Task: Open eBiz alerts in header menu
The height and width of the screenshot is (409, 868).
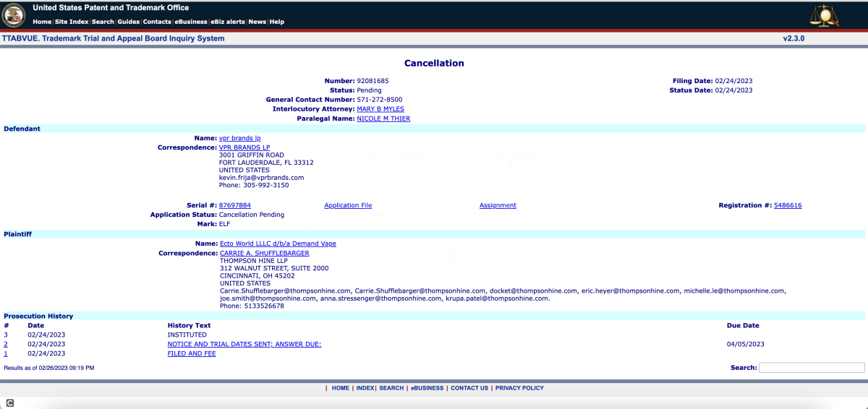Action: [x=228, y=22]
